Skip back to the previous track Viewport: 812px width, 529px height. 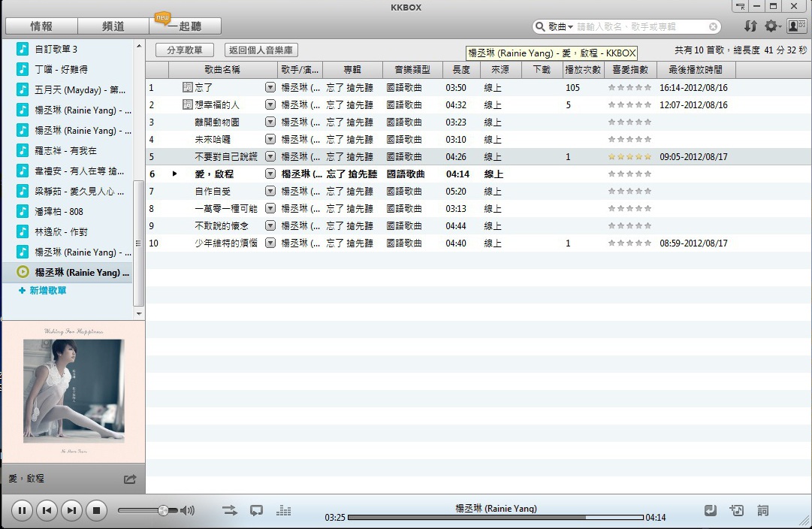(x=47, y=510)
